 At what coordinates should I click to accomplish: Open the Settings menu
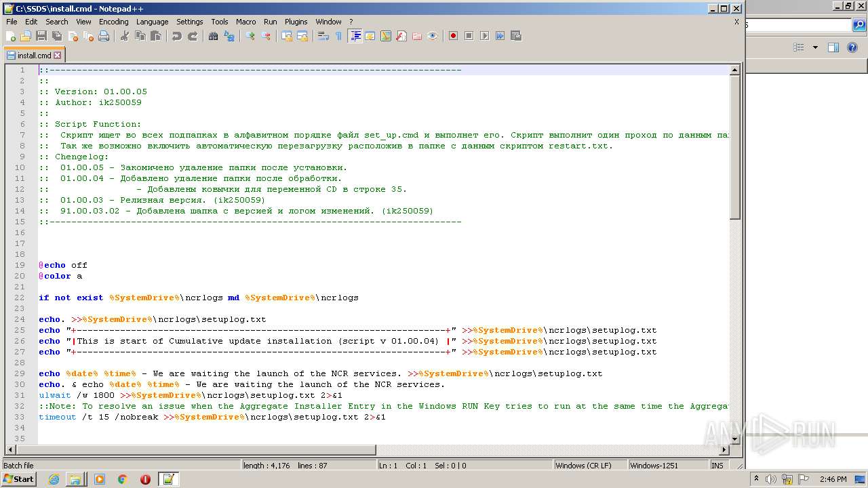(190, 22)
